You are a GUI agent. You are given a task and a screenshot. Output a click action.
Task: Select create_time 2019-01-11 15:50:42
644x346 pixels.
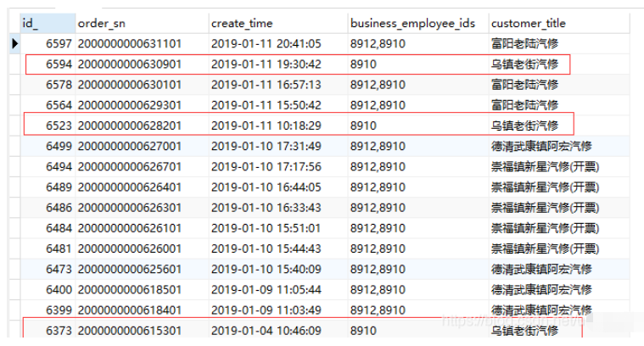click(x=266, y=105)
